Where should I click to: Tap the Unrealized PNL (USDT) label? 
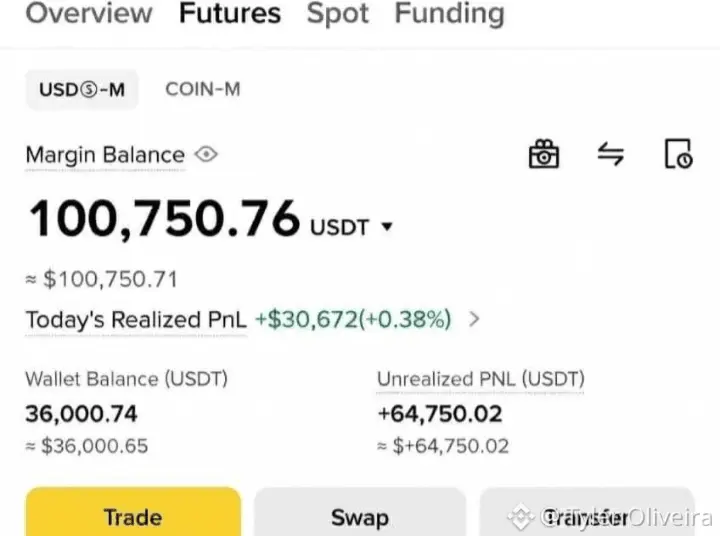tap(481, 379)
